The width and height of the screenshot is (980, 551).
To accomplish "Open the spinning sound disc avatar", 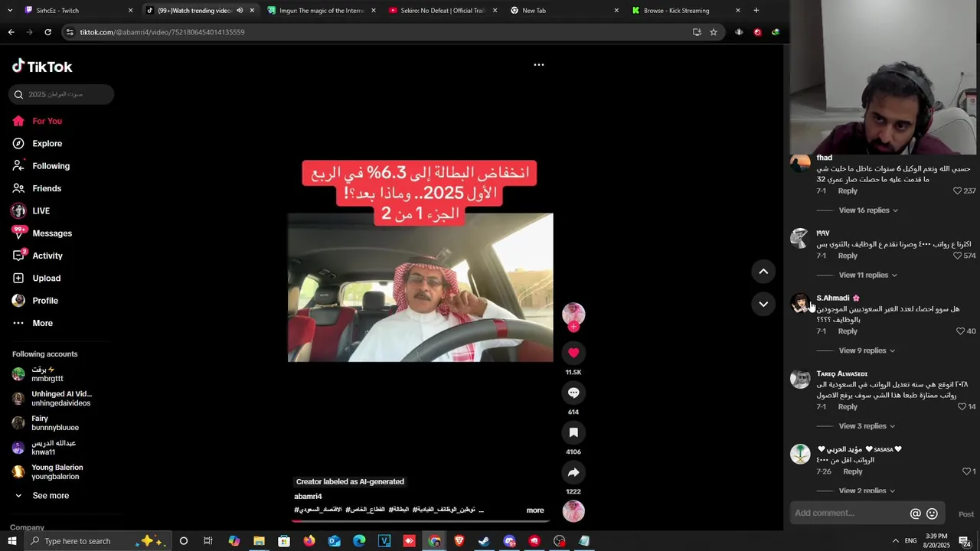I will click(573, 511).
